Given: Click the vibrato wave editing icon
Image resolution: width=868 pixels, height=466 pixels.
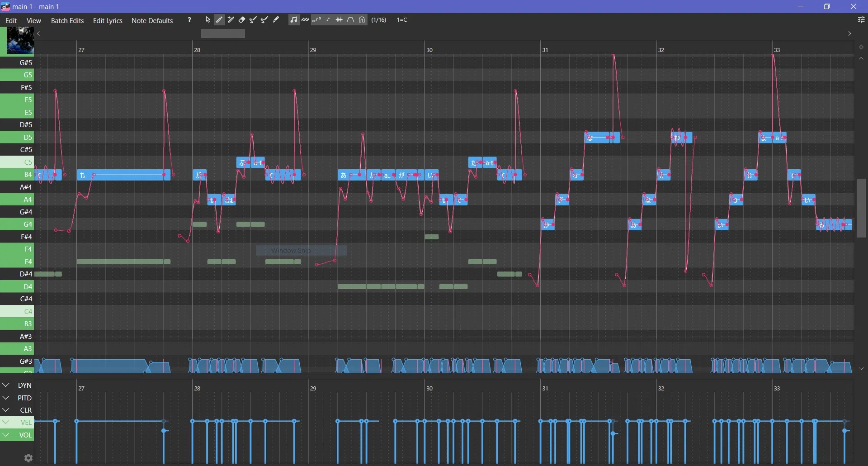Looking at the screenshot, I should pyautogui.click(x=306, y=19).
